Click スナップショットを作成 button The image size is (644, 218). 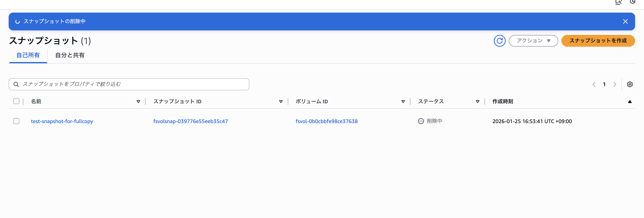(598, 41)
